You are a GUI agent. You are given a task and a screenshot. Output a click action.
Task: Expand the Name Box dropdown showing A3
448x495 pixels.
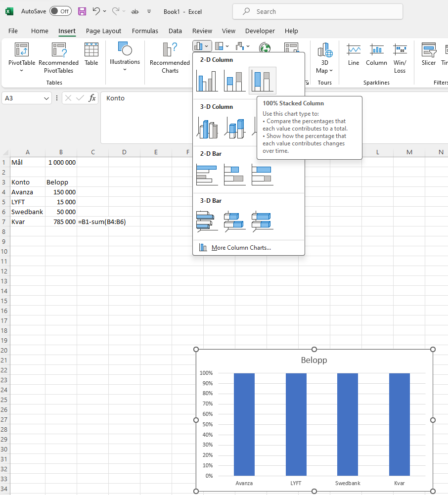[x=47, y=98]
